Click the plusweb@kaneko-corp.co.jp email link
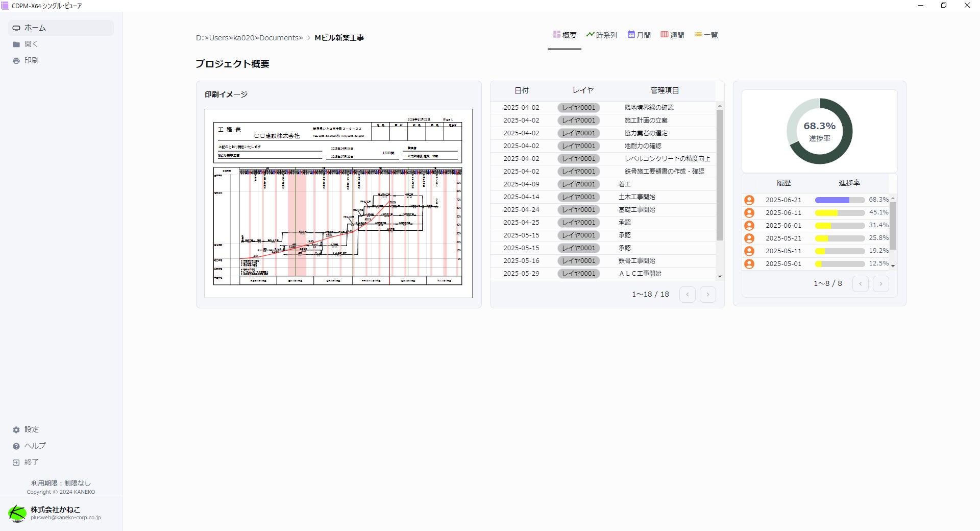 66,518
